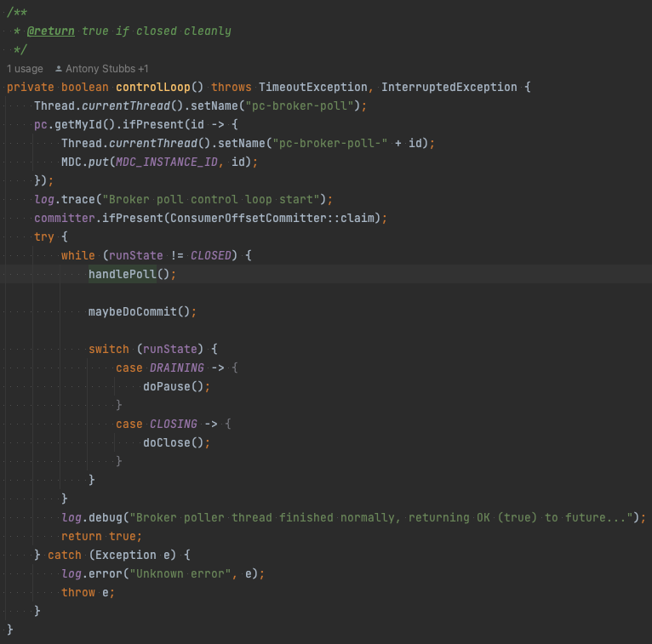Image resolution: width=652 pixels, height=644 pixels.
Task: Click the 'return true' statement
Action: (x=102, y=536)
